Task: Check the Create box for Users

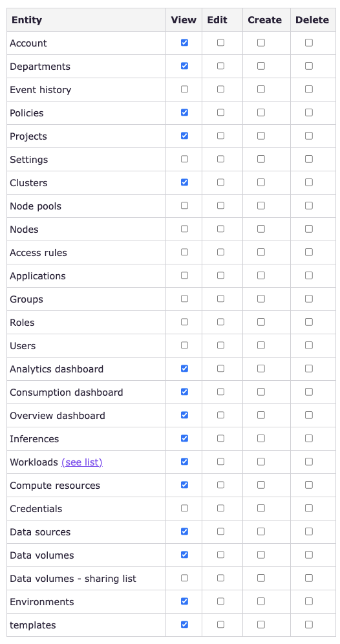Action: 261,345
